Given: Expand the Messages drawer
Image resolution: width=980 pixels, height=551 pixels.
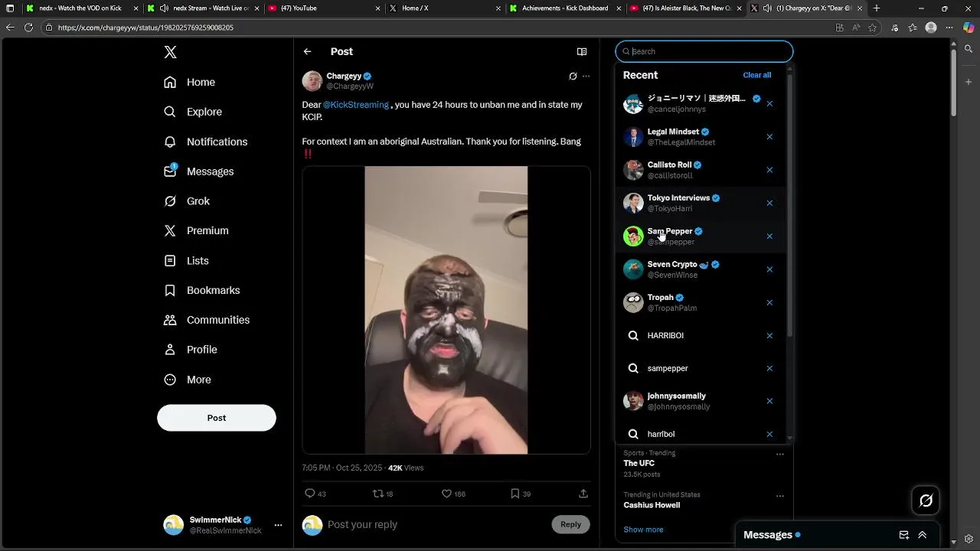Looking at the screenshot, I should [x=923, y=535].
